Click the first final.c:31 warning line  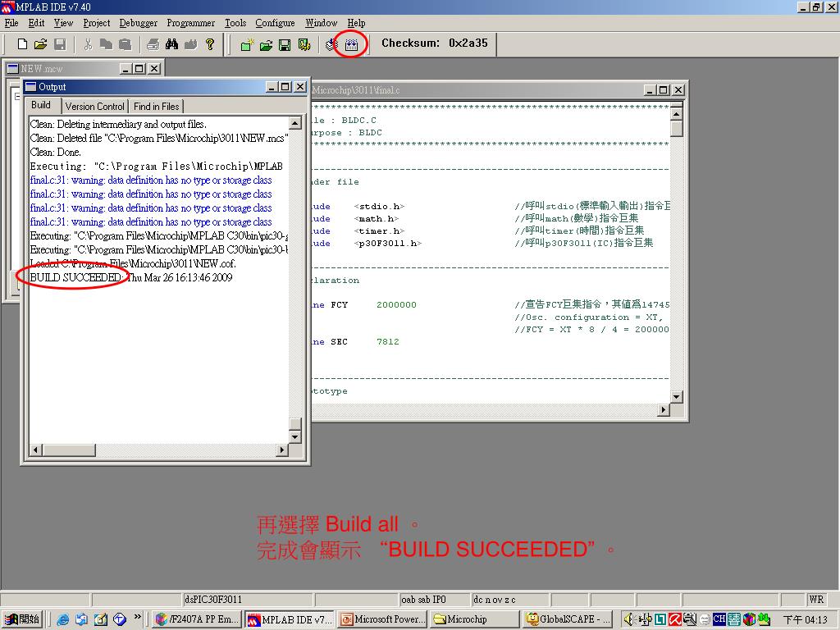point(151,180)
